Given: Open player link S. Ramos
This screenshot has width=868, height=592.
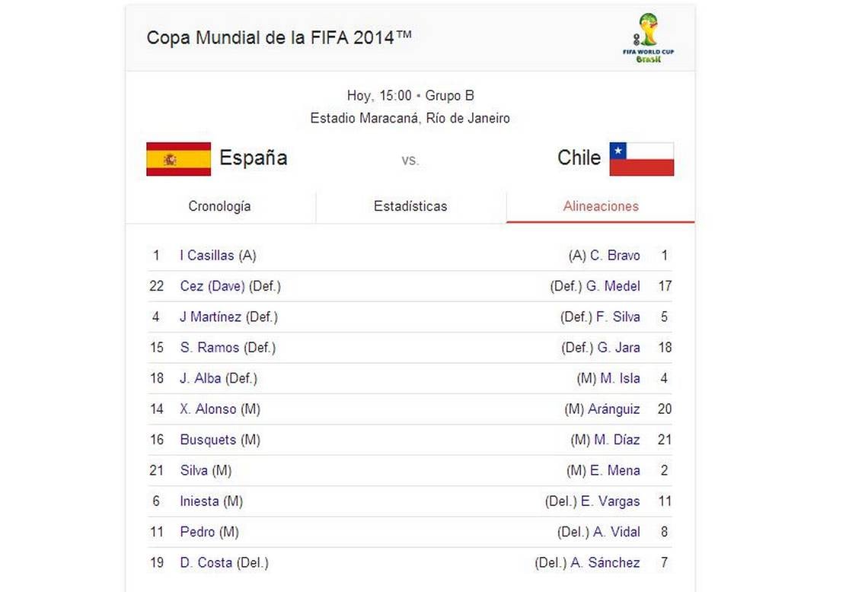Looking at the screenshot, I should (210, 348).
